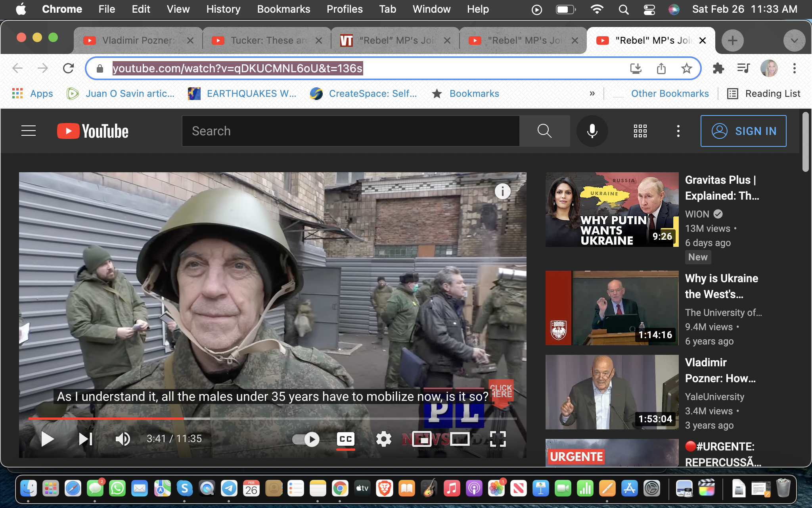Open the YouTube hamburger guide menu
Screen dimensions: 812x508
29,131
